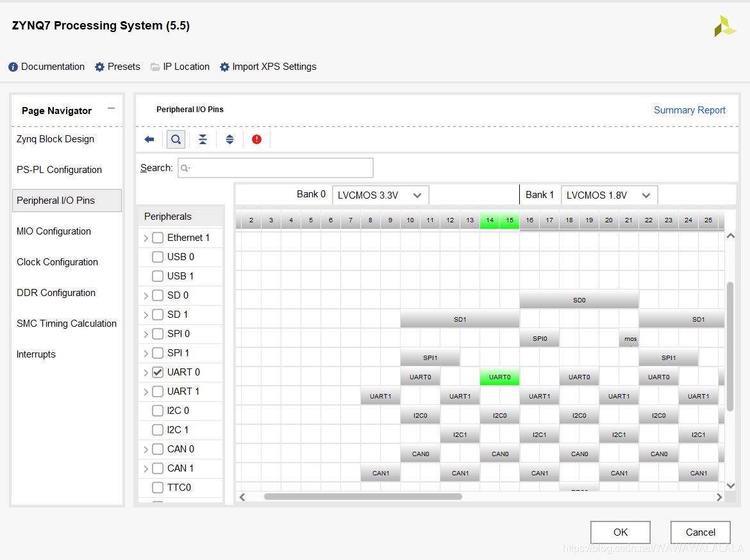This screenshot has height=560, width=750.
Task: Enable the I2C 0 checkbox
Action: [157, 411]
